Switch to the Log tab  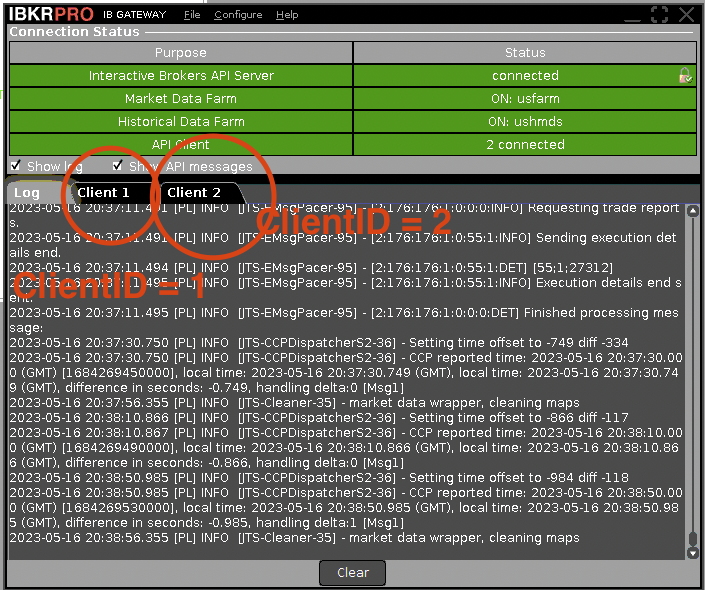(27, 193)
